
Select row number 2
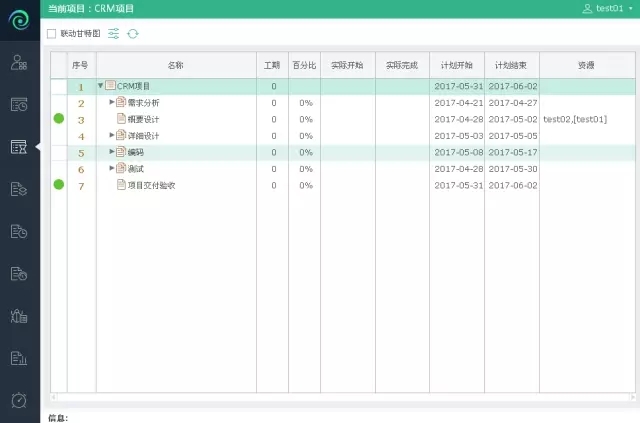click(x=81, y=104)
